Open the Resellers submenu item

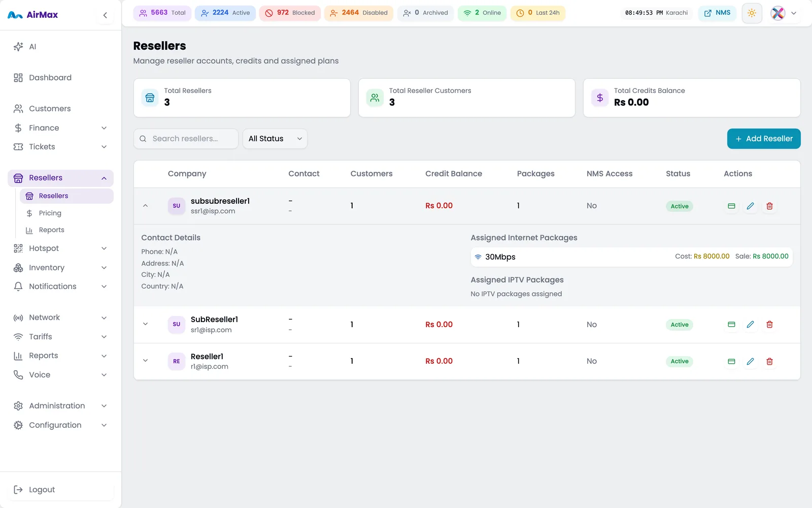click(x=66, y=196)
